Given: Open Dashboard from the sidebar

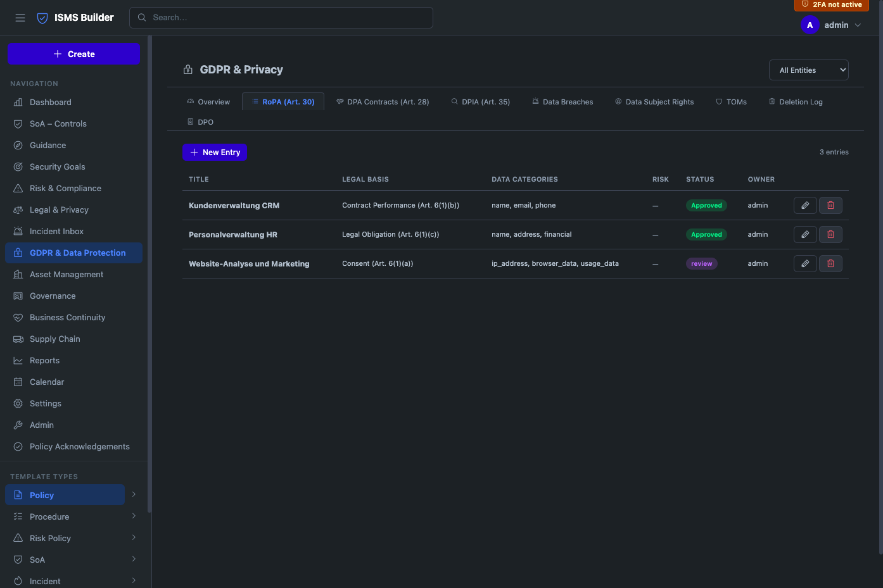Looking at the screenshot, I should pos(73,102).
